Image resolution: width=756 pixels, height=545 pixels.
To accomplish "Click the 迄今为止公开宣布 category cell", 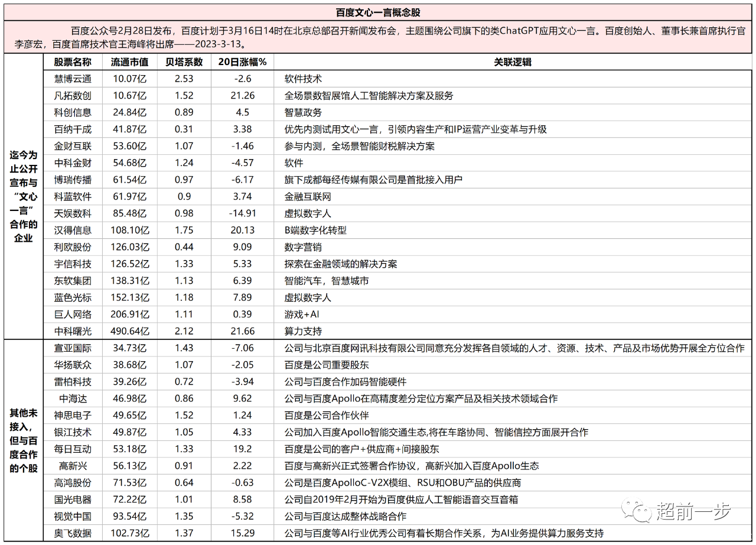I will 24,196.
